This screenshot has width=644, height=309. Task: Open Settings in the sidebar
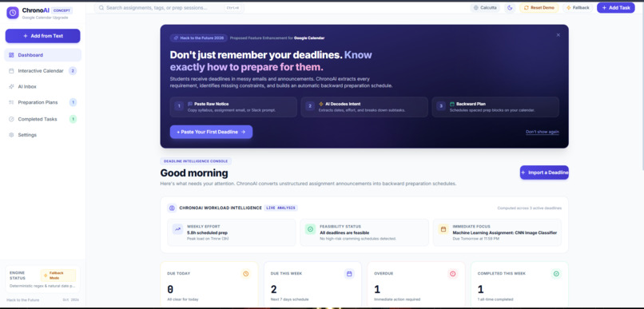[42, 135]
